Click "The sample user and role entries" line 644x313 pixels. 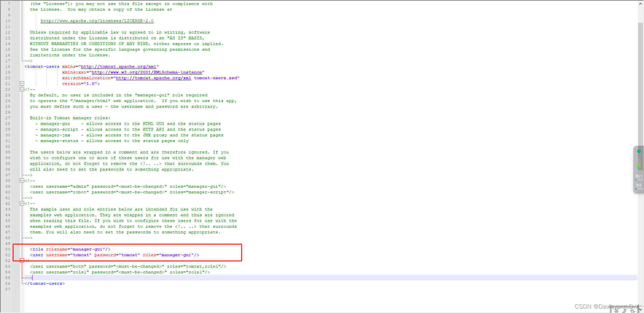click(x=121, y=209)
